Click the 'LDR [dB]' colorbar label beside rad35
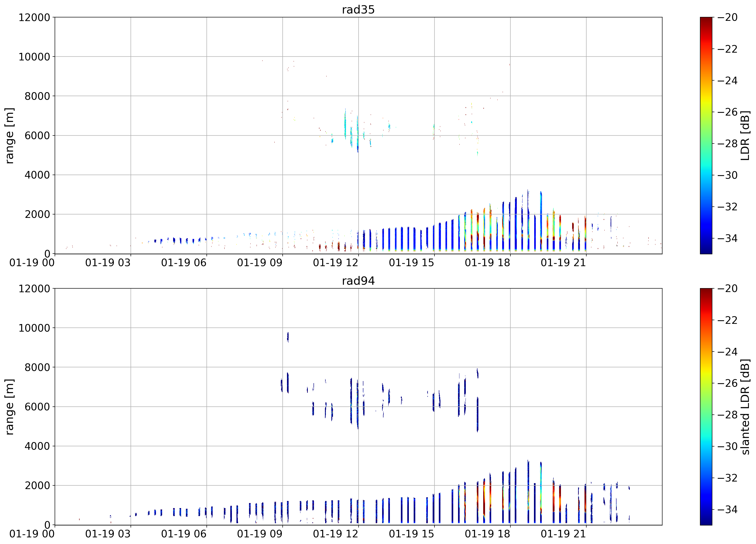Image resolution: width=756 pixels, height=544 pixels. click(x=745, y=135)
